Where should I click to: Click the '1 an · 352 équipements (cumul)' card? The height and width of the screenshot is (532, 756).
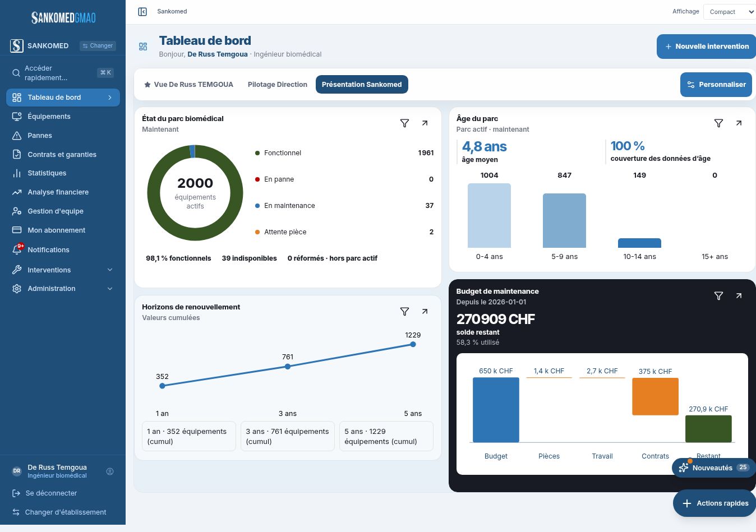tap(189, 436)
